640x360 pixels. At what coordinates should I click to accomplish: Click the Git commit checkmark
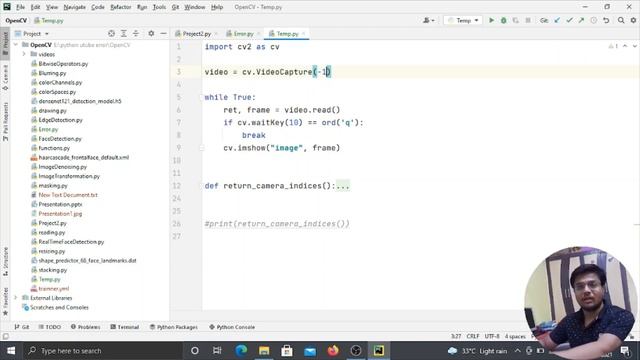569,20
